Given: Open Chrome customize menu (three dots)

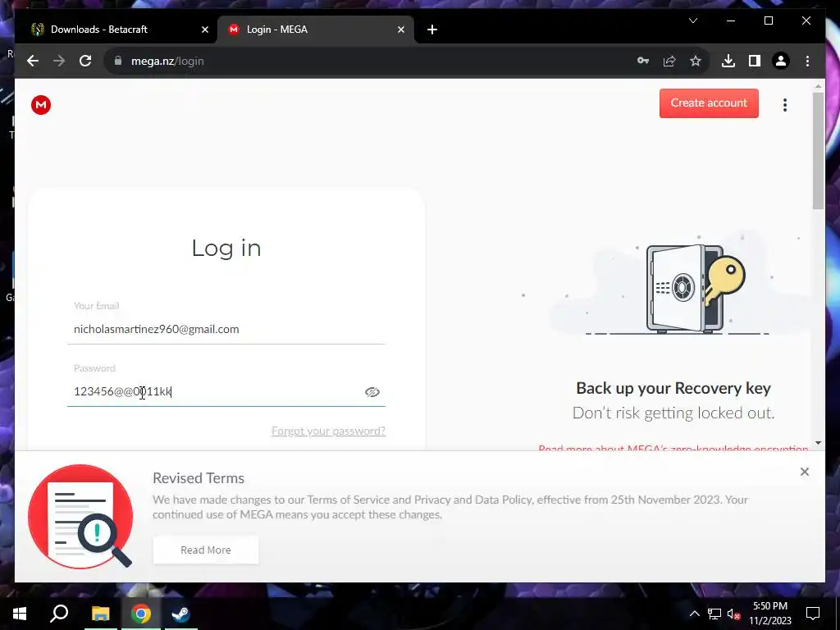Looking at the screenshot, I should tap(807, 61).
